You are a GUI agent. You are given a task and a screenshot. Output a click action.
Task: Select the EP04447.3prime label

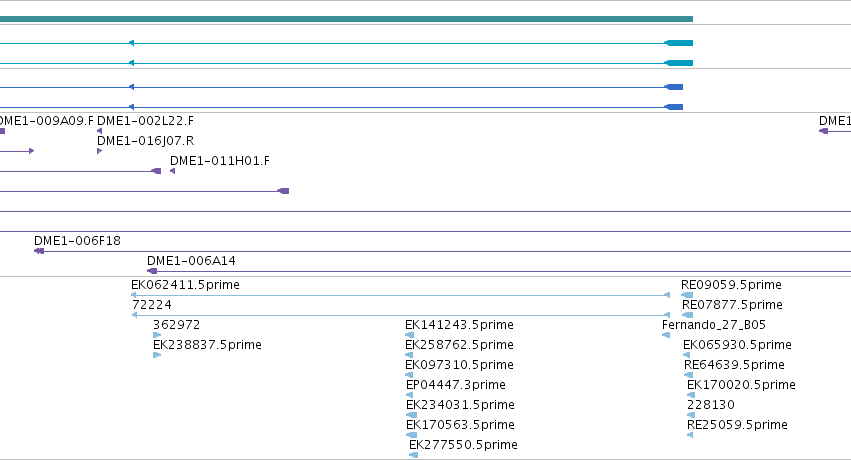pyautogui.click(x=456, y=385)
